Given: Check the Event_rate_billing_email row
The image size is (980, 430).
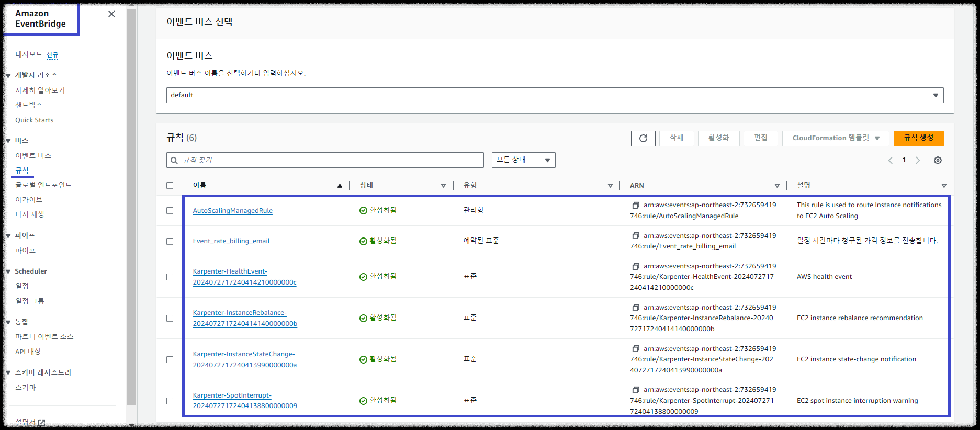Looking at the screenshot, I should click(170, 241).
